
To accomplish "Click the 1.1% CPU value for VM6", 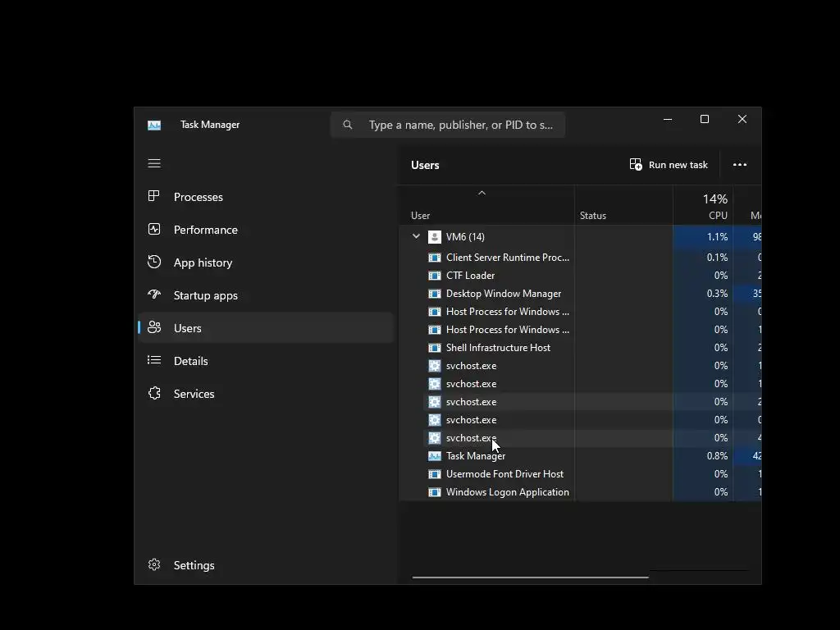I will click(x=717, y=237).
